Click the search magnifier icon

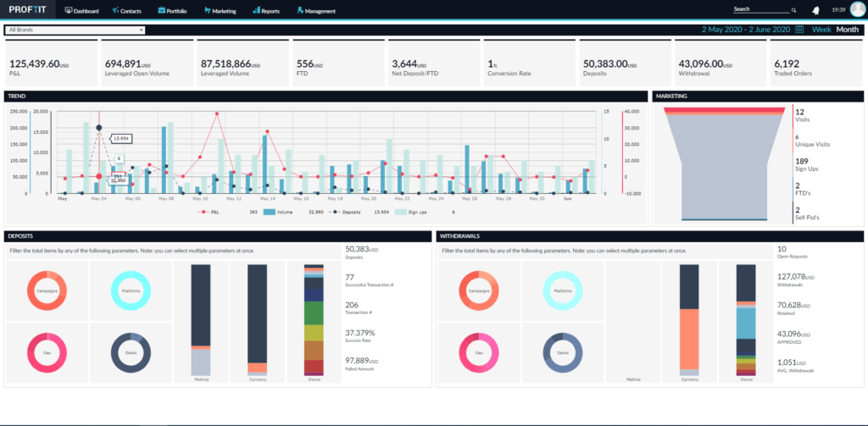pyautogui.click(x=793, y=10)
